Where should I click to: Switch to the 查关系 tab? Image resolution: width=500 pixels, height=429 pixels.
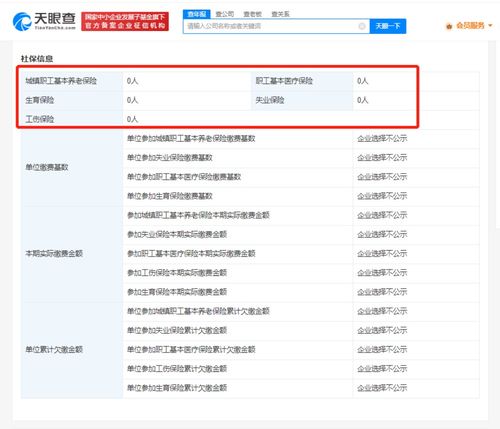(x=280, y=14)
